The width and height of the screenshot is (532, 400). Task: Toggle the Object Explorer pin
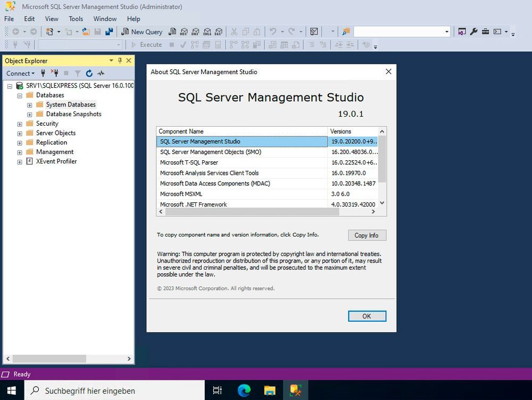click(x=120, y=60)
